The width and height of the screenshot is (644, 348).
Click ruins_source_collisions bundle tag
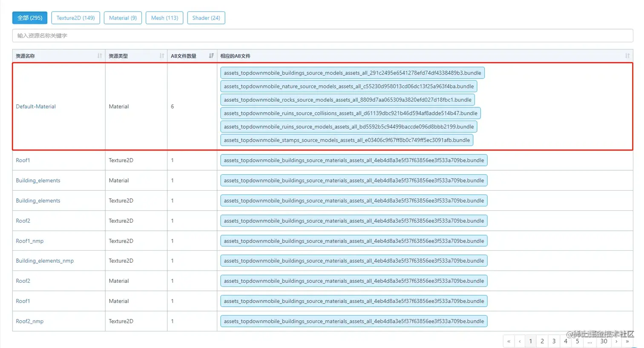coord(351,113)
